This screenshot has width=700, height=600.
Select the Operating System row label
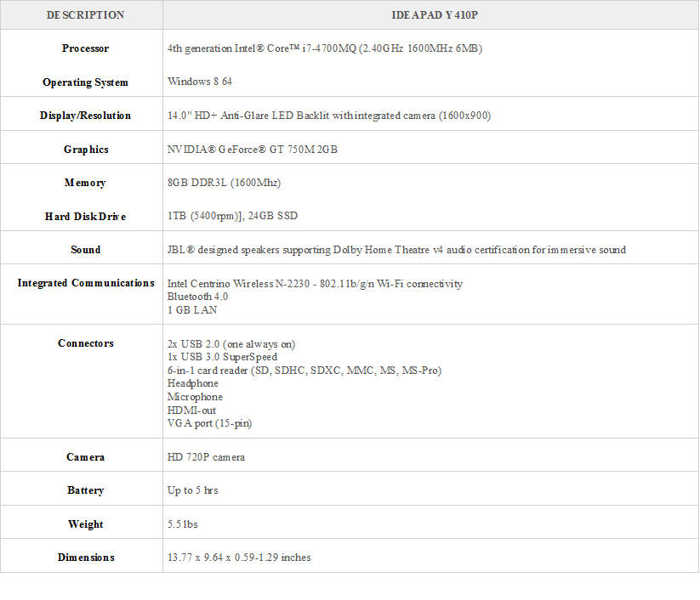click(85, 82)
